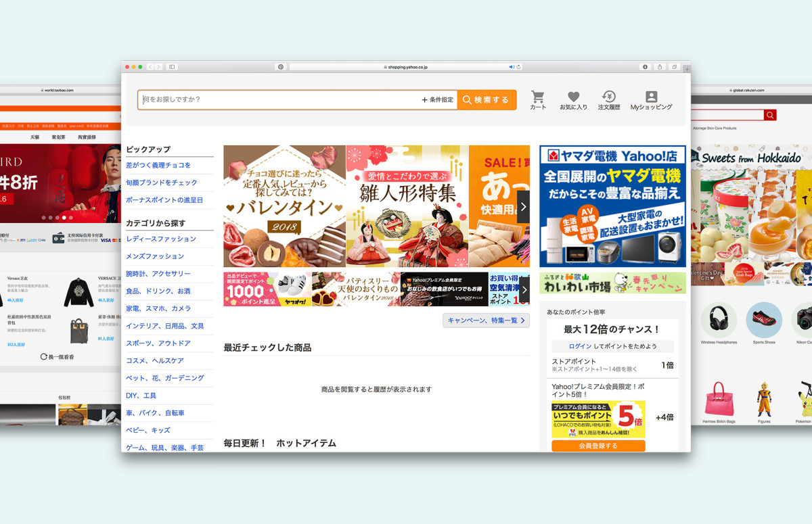This screenshot has height=524, width=812.
Task: Select インテリア、日用品、文具 category
Action: pos(165,326)
